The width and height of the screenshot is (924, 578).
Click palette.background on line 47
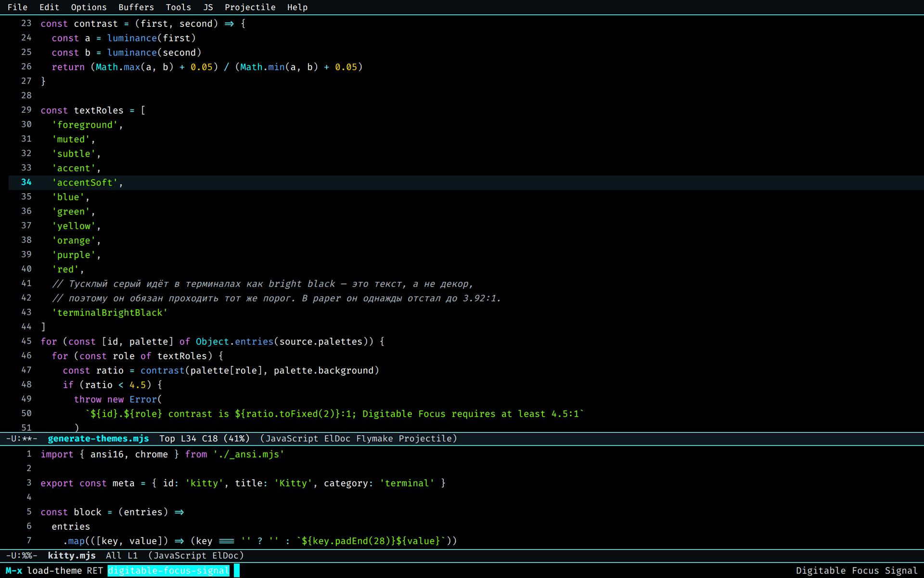[x=323, y=370]
